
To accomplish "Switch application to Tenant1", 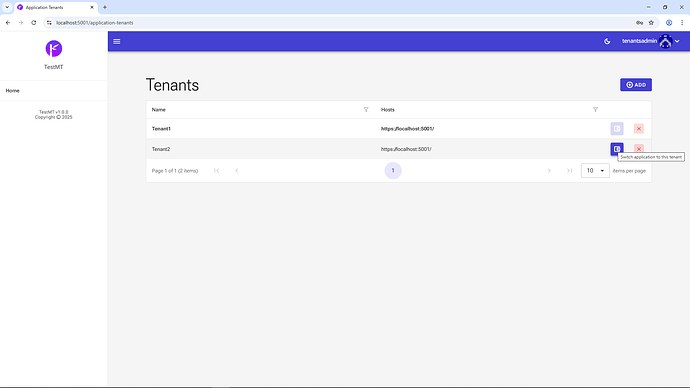I will click(x=617, y=128).
